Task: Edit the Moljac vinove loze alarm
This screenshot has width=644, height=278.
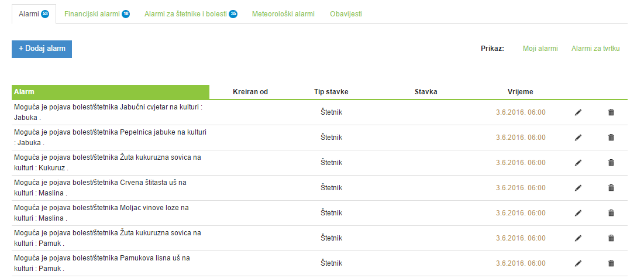Action: 578,213
